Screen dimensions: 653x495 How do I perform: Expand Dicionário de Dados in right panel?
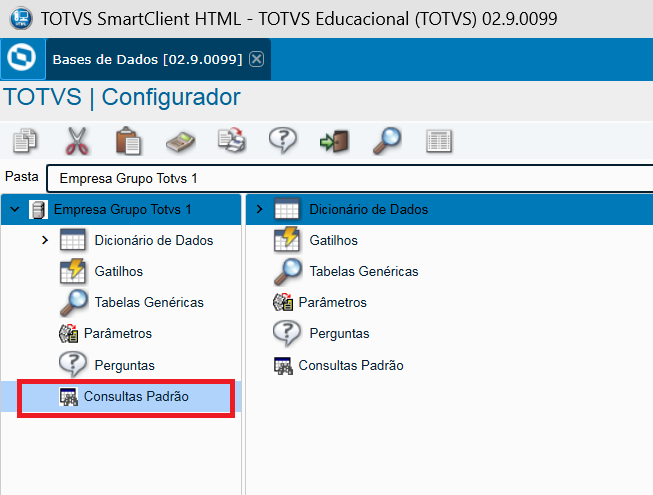point(259,209)
